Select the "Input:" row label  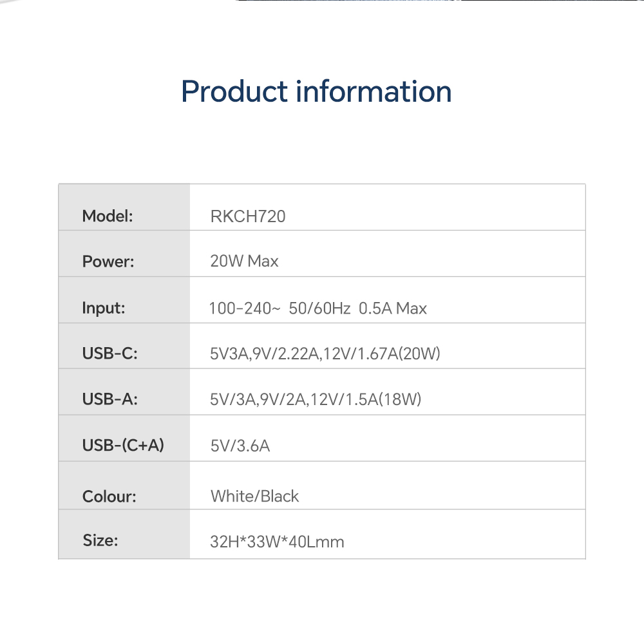tap(104, 308)
